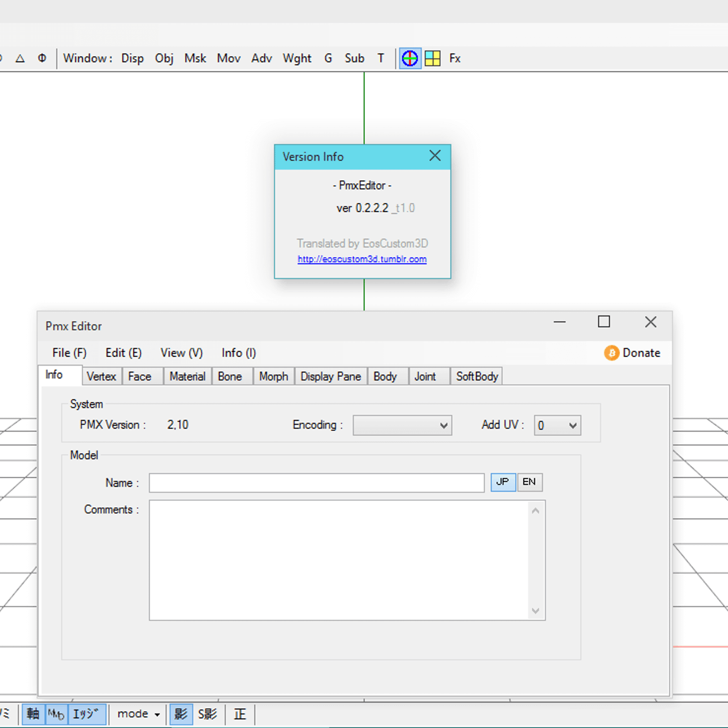Click the G toolbar item
The height and width of the screenshot is (728, 728).
pos(328,58)
